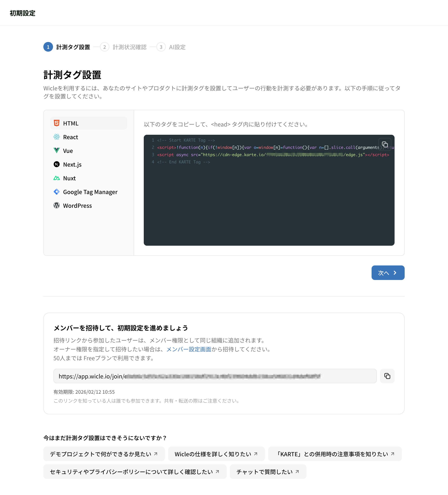Choose the Nuxt mountain icon
448x495 pixels.
[x=56, y=178]
